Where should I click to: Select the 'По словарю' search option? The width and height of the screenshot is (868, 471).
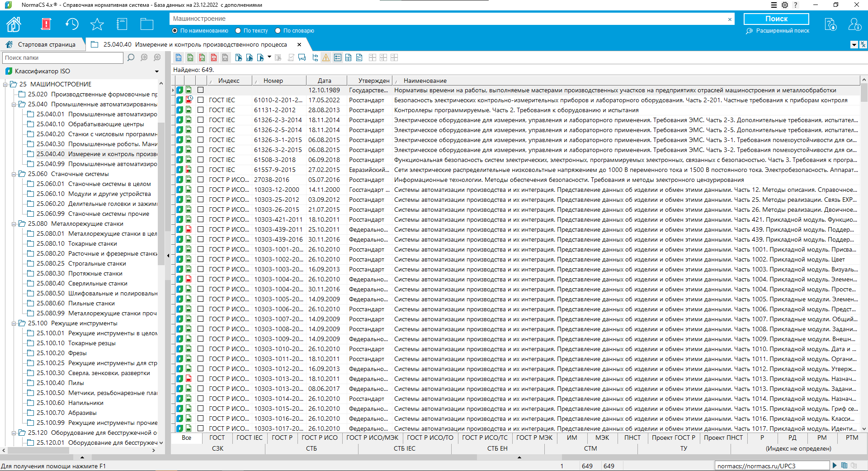coord(278,31)
